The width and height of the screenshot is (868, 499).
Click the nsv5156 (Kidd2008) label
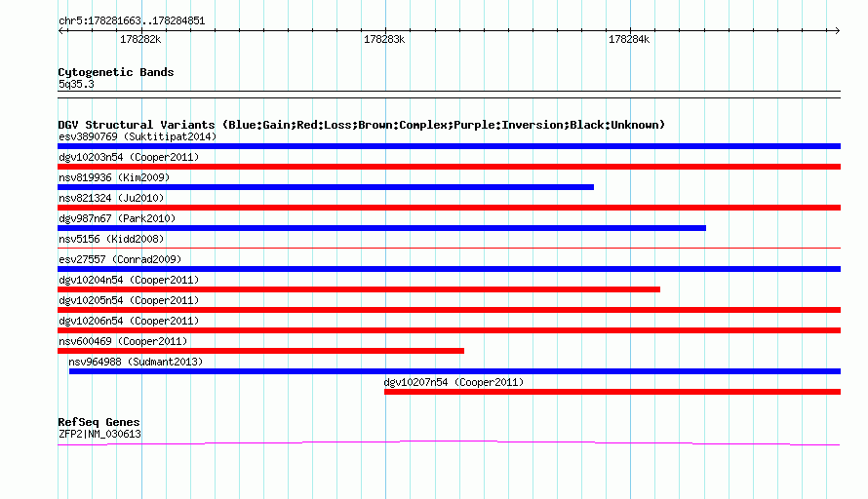111,239
